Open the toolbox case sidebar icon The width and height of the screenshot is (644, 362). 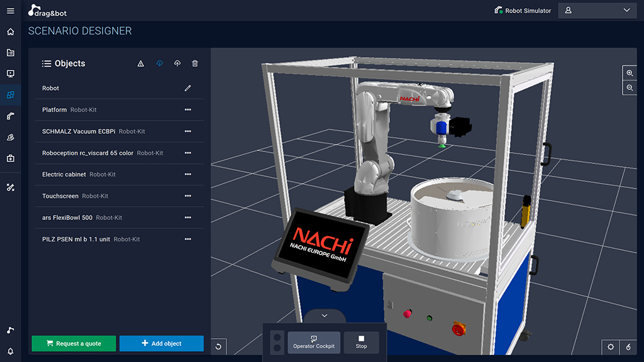click(11, 158)
